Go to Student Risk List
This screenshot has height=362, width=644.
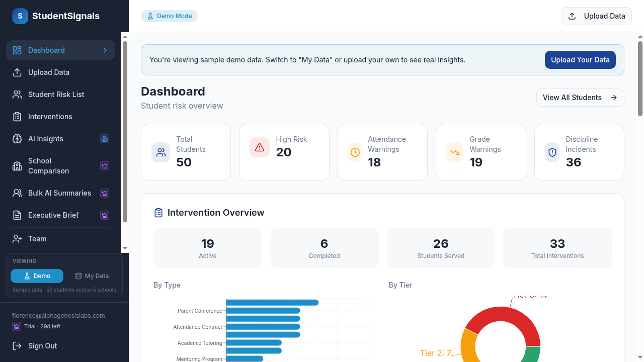pos(60,95)
